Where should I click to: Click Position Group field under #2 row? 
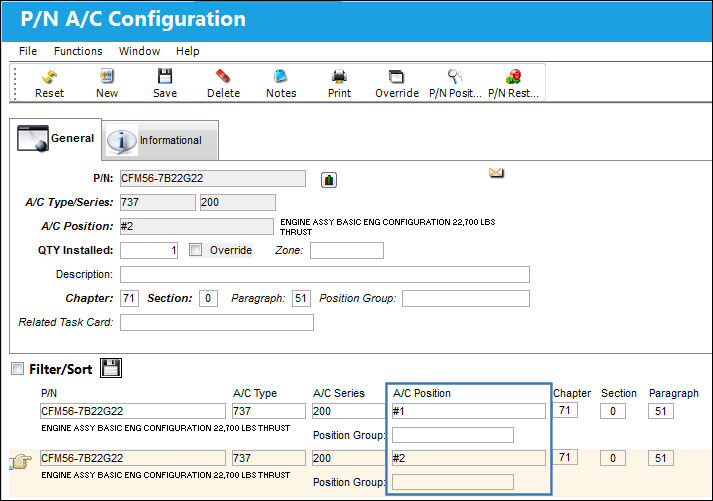[453, 482]
